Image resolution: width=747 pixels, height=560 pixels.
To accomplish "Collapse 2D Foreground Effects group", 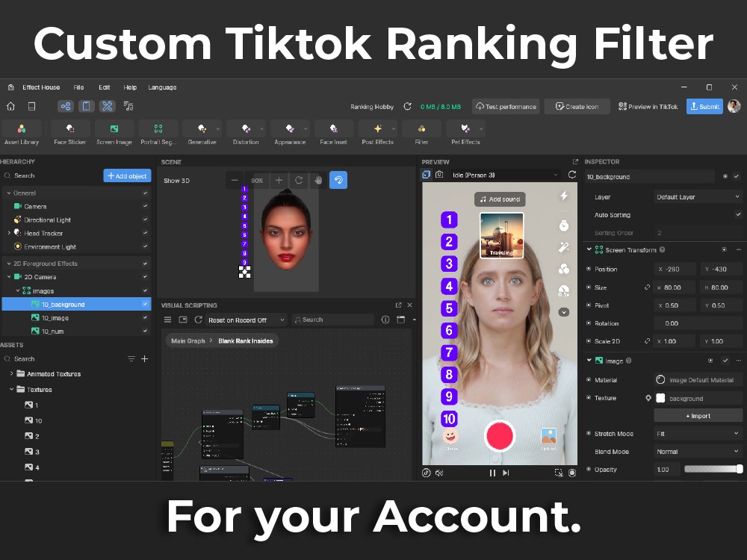I will point(9,264).
